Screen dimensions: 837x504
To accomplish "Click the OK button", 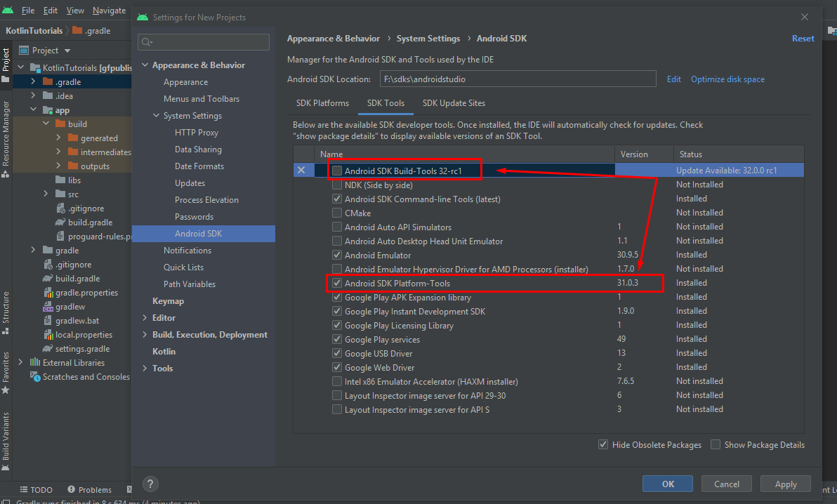I will pyautogui.click(x=668, y=484).
